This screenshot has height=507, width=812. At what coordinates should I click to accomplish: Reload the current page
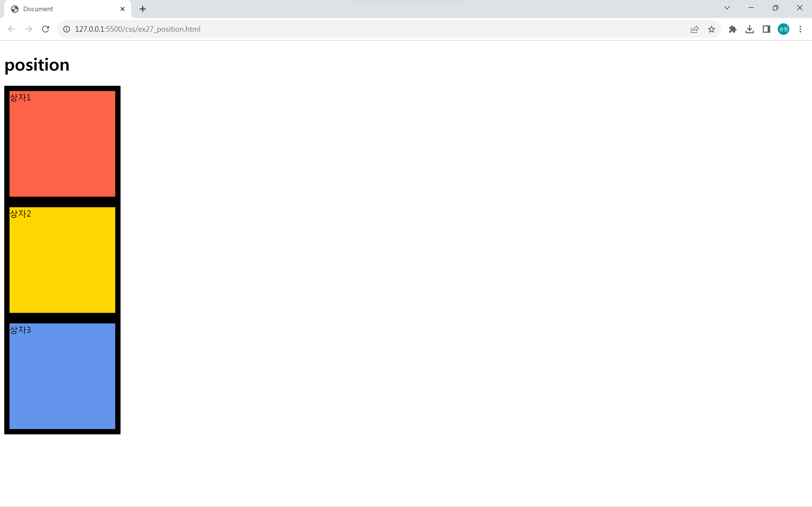pyautogui.click(x=46, y=29)
